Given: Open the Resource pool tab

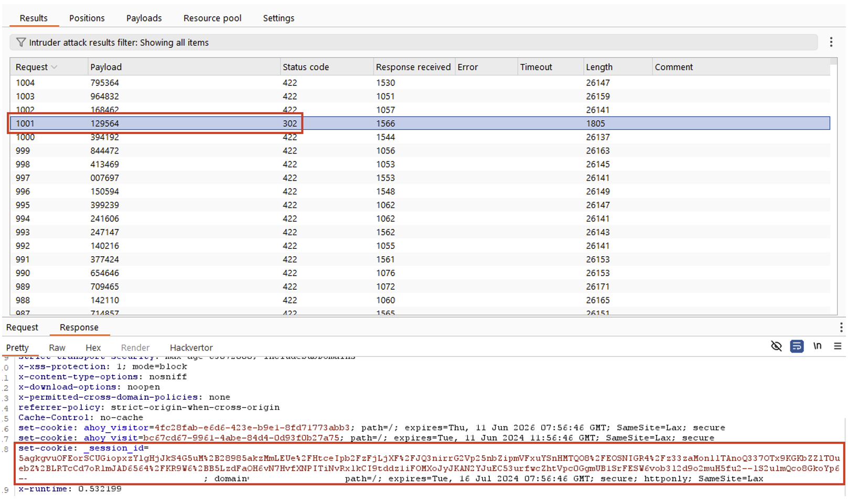Looking at the screenshot, I should [x=212, y=18].
